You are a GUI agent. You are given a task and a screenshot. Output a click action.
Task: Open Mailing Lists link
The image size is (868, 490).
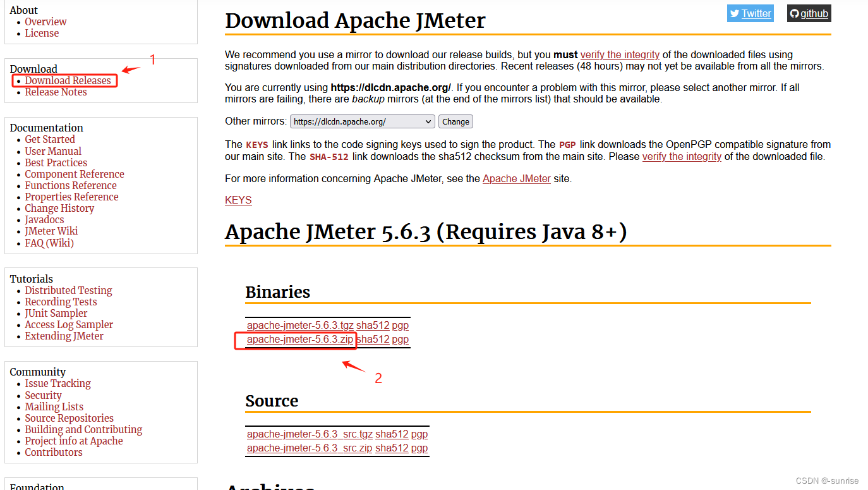(54, 407)
